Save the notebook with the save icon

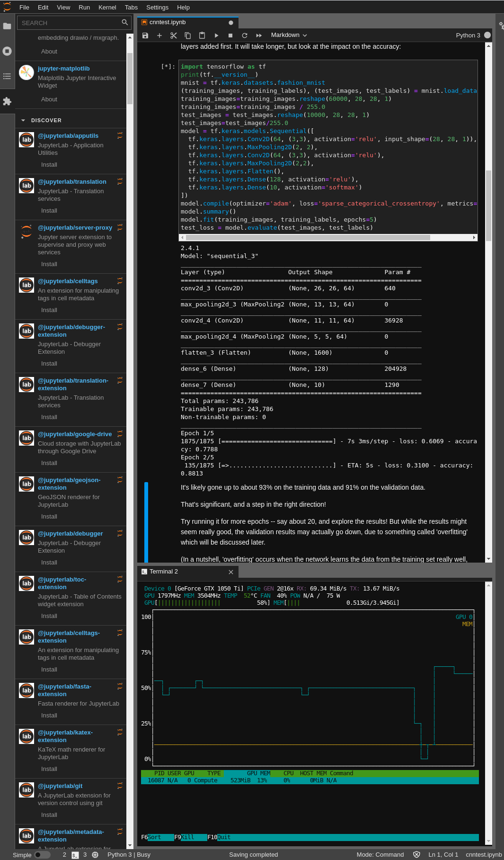pyautogui.click(x=145, y=36)
